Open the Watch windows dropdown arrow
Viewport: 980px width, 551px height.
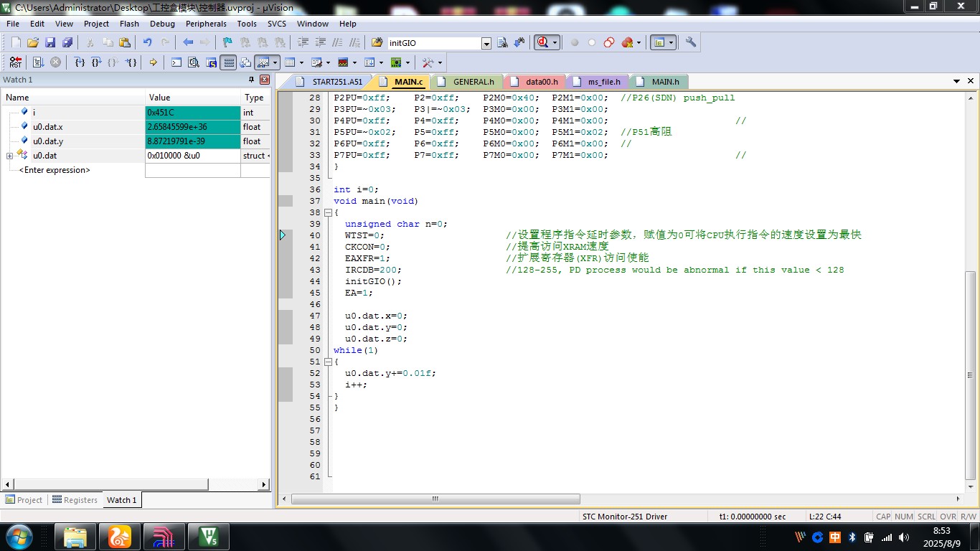(275, 62)
